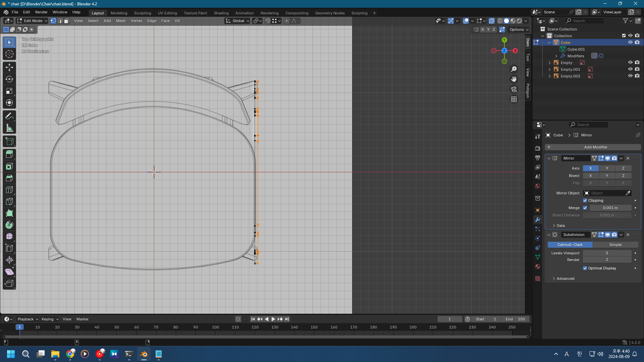Image resolution: width=644 pixels, height=362 pixels.
Task: Hide the Cube object in outliner
Action: [x=630, y=43]
